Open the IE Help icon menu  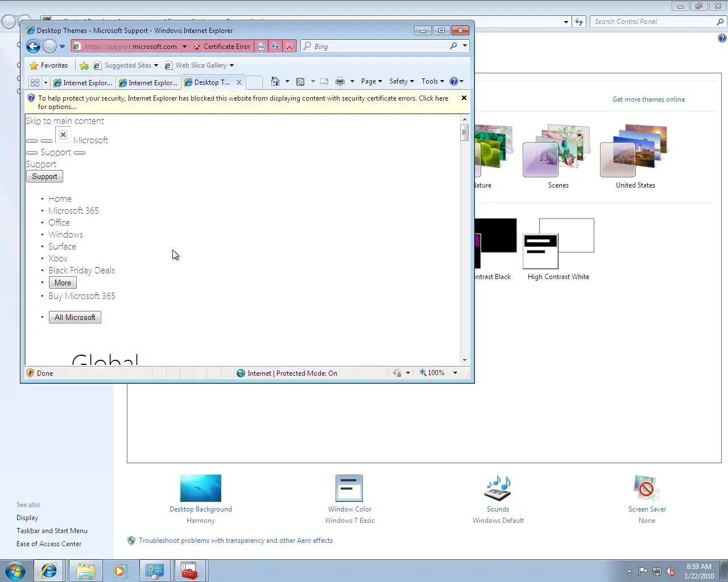click(x=456, y=81)
